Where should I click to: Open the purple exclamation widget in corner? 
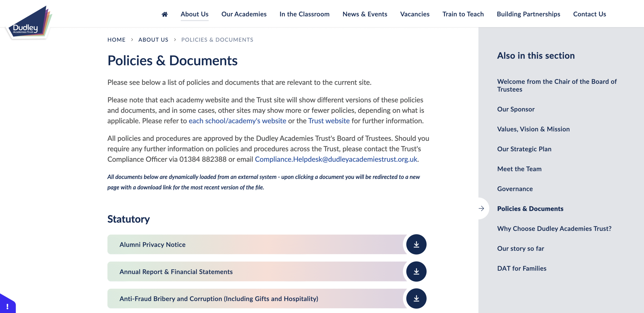pyautogui.click(x=8, y=306)
